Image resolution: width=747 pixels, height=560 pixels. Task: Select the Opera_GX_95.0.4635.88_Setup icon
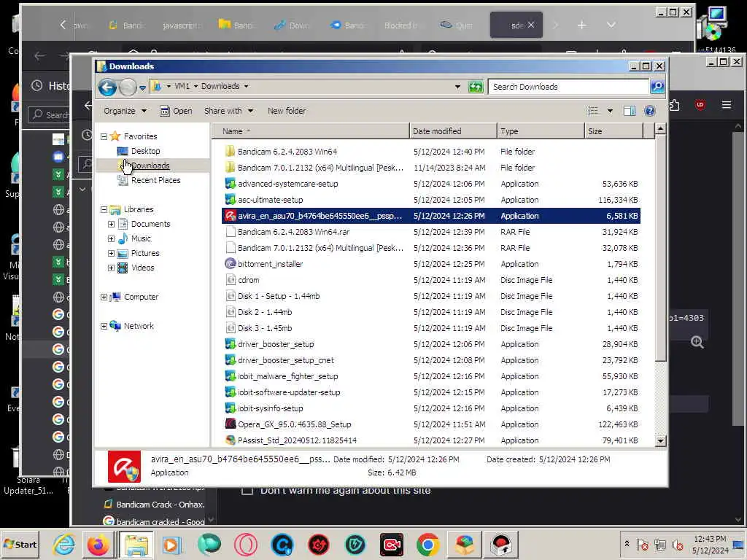pos(231,424)
